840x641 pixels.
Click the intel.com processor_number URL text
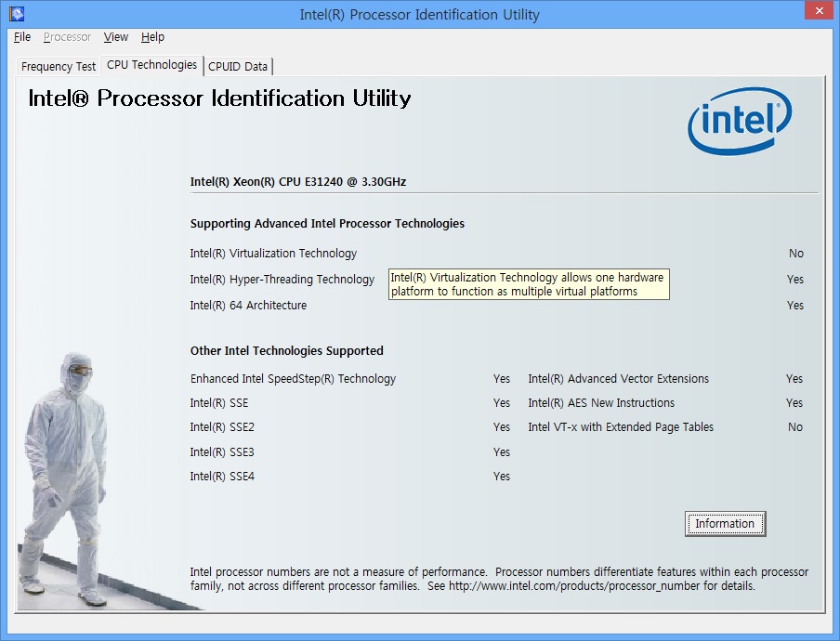(574, 586)
